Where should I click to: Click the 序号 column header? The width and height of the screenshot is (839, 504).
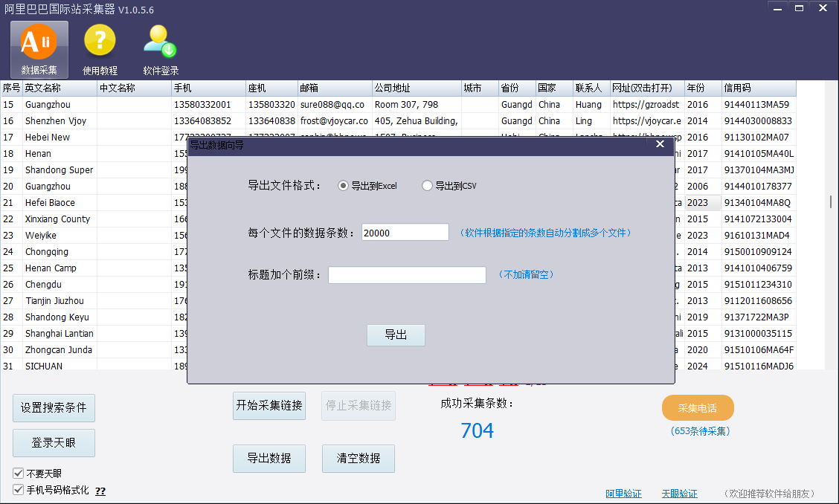[11, 88]
